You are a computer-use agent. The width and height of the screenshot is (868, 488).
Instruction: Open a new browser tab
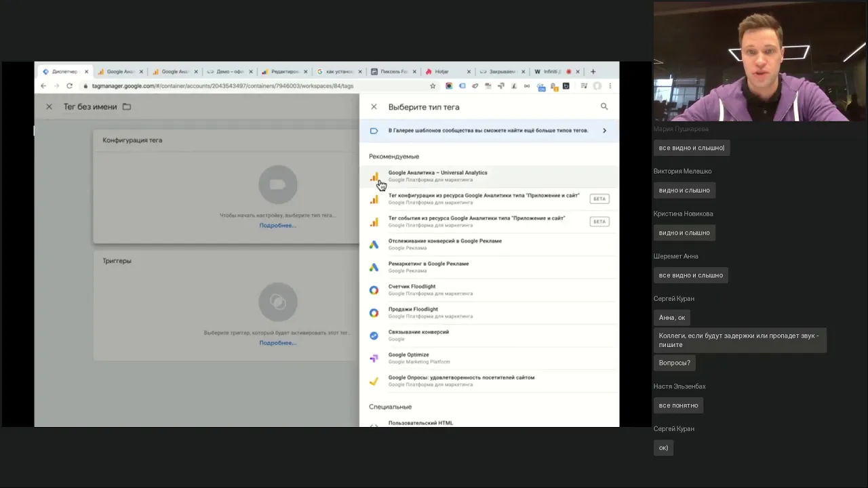click(x=593, y=71)
